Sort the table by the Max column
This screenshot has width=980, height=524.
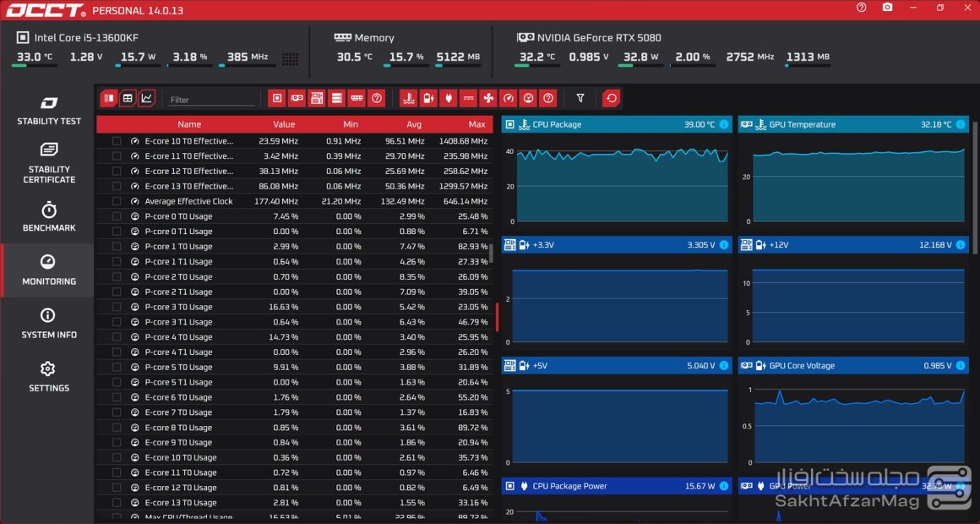(476, 124)
